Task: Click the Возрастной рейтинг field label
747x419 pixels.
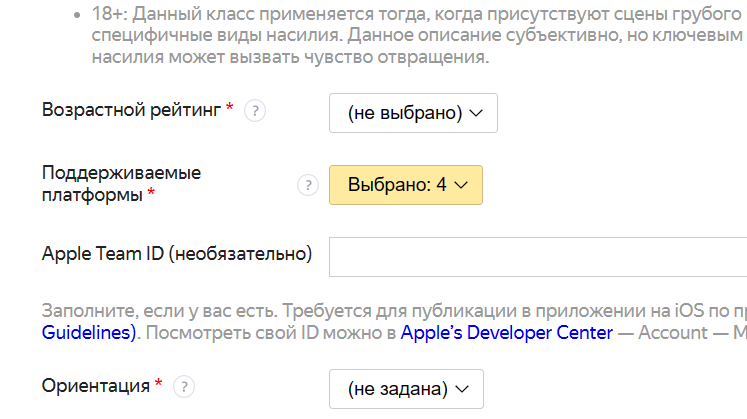Action: [x=131, y=110]
